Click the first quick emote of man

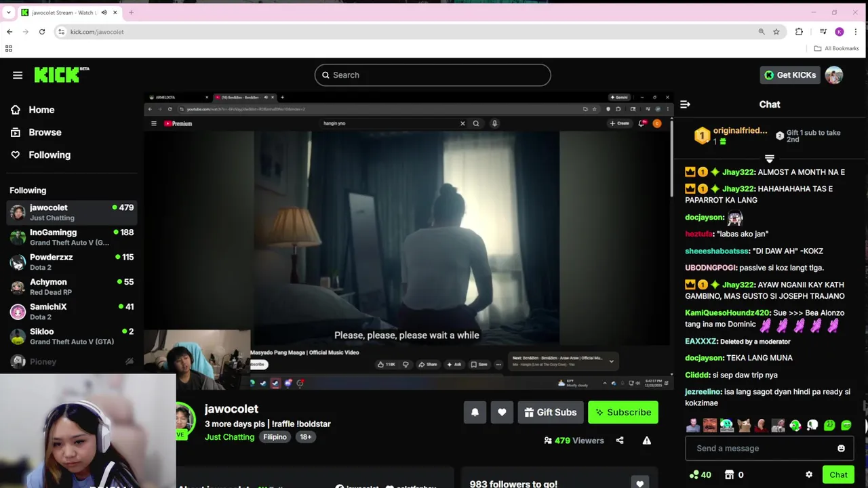[693, 426]
